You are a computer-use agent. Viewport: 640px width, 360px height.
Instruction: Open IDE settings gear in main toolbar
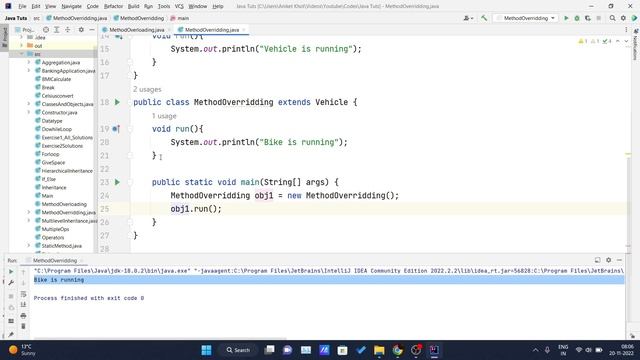[623, 18]
